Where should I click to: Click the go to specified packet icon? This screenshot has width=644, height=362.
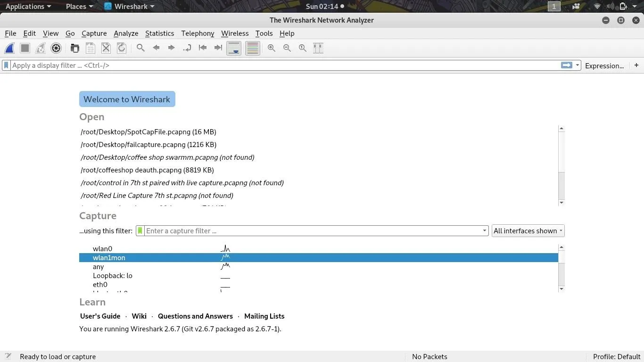click(x=187, y=48)
